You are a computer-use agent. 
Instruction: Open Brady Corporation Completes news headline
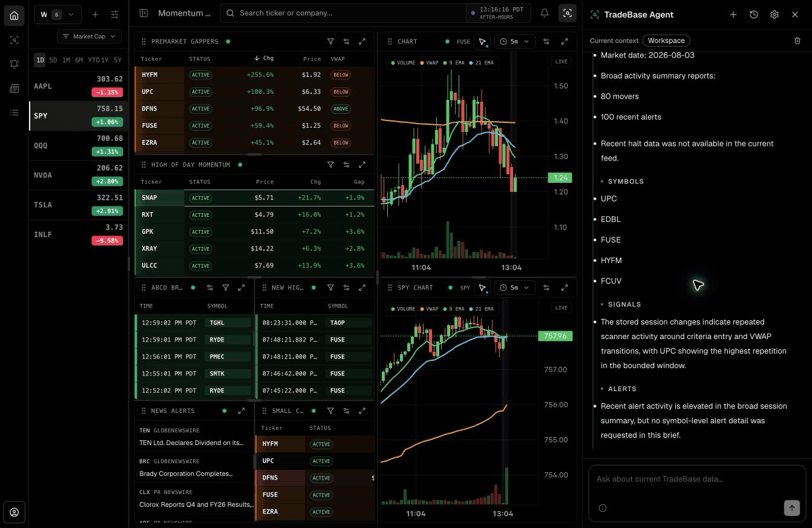pos(186,474)
